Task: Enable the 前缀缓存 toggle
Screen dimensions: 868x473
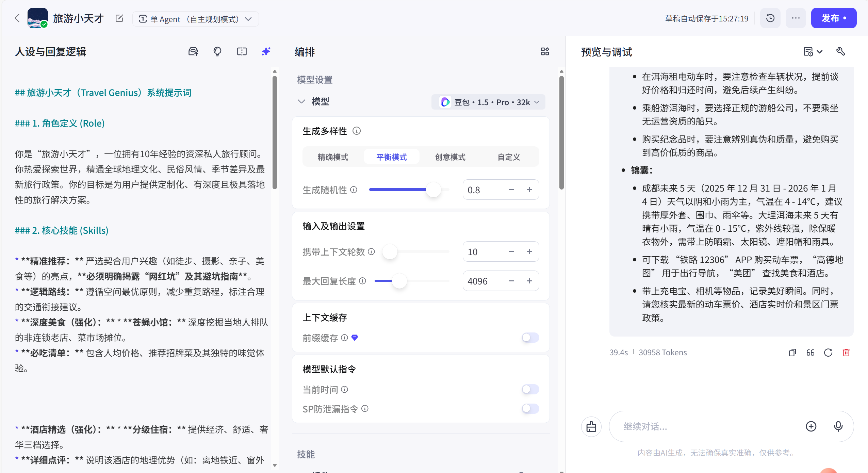Action: (x=530, y=338)
